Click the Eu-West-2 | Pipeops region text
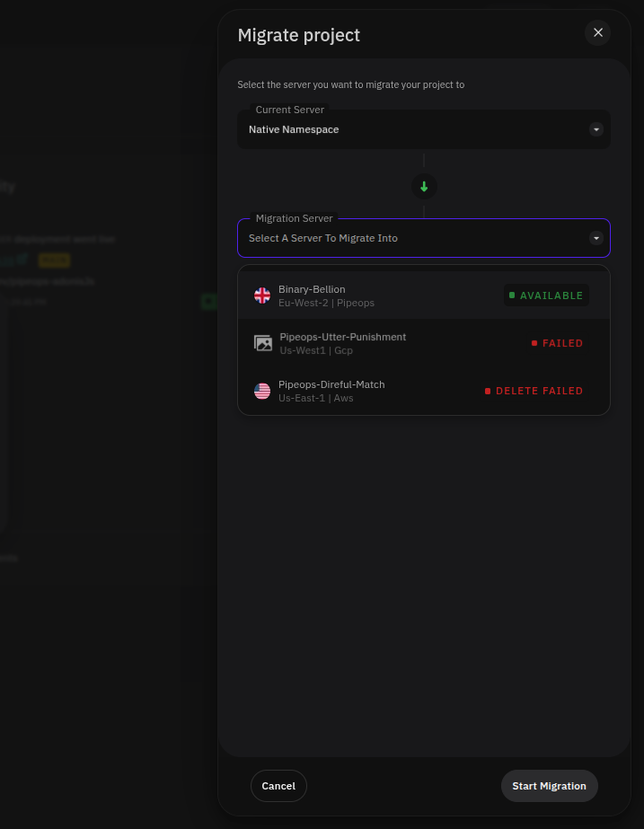 (326, 303)
